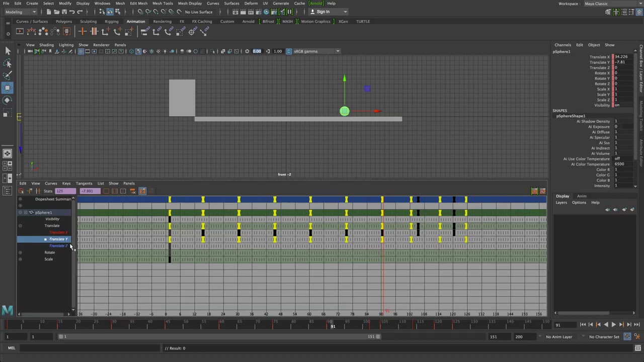The width and height of the screenshot is (644, 362).
Task: Click the Dope Sheet center current time icon
Action: [122, 191]
